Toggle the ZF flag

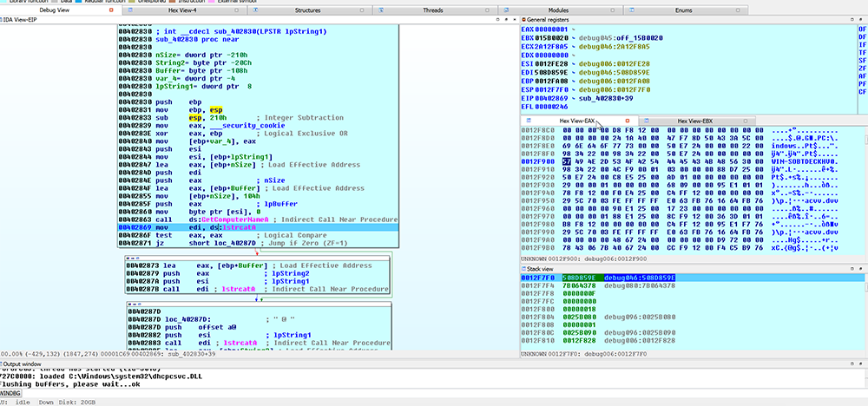862,68
